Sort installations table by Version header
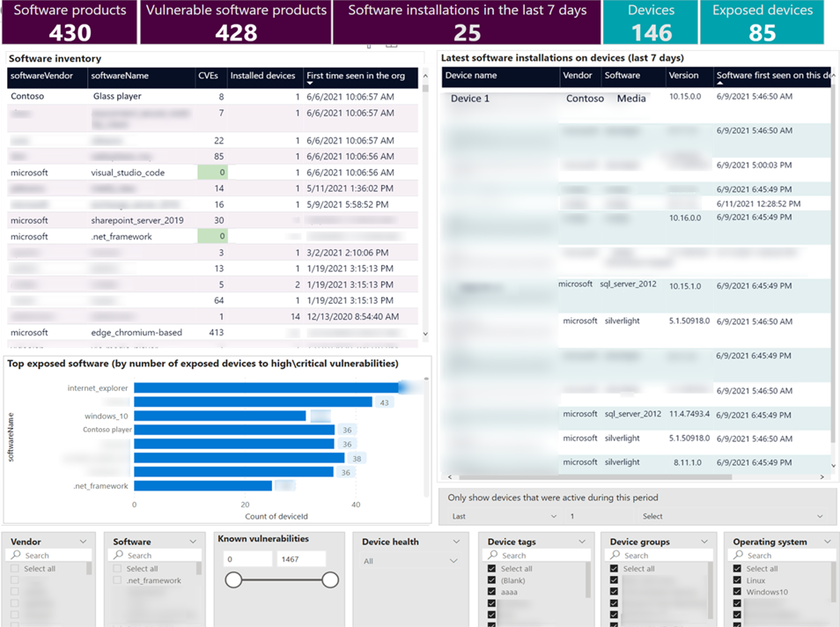 point(689,76)
